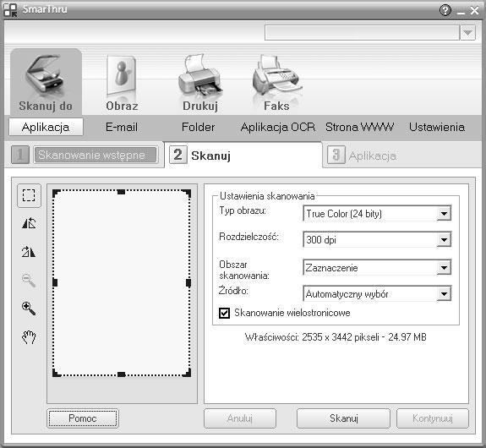Click the zoom out magnifier icon
Image resolution: width=486 pixels, height=448 pixels.
click(x=29, y=280)
